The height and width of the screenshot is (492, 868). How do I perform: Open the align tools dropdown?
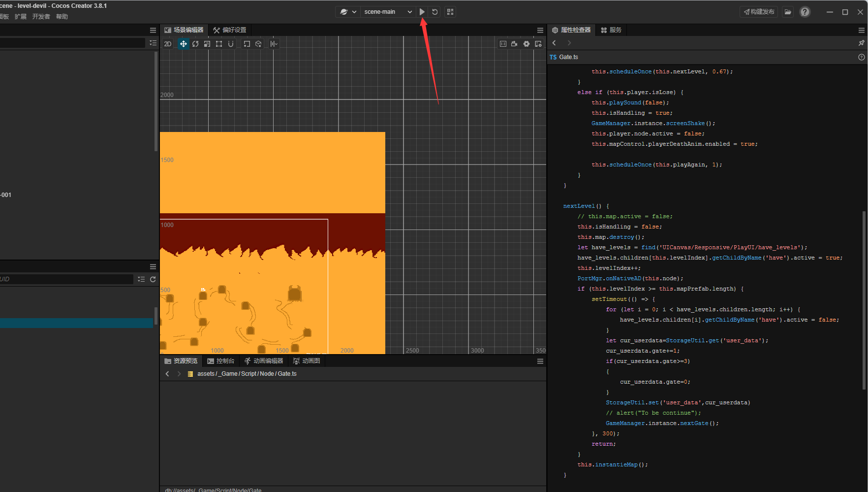point(274,44)
